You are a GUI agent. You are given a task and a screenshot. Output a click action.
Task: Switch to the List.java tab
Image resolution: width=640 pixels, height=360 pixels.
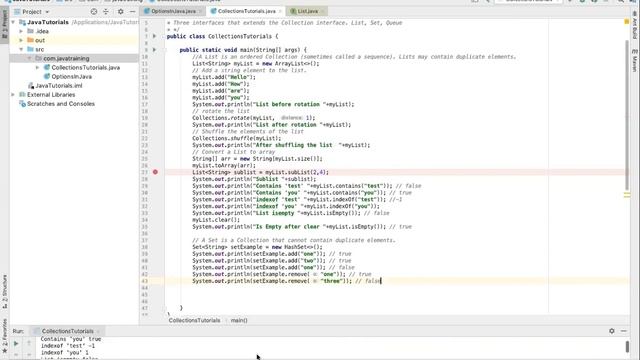306,11
